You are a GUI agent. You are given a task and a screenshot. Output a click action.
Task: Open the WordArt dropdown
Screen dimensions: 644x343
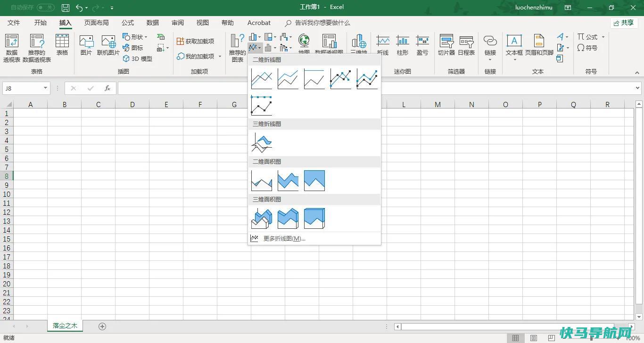(562, 37)
